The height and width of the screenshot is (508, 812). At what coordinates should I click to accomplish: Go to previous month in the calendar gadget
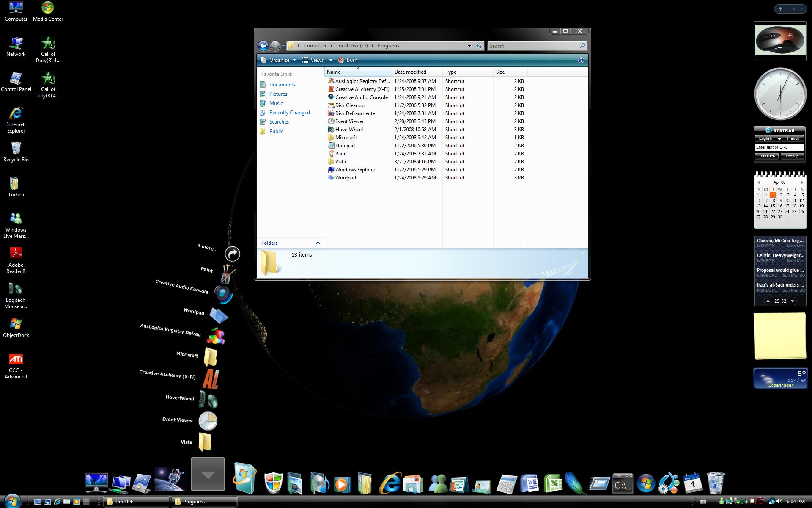click(759, 182)
